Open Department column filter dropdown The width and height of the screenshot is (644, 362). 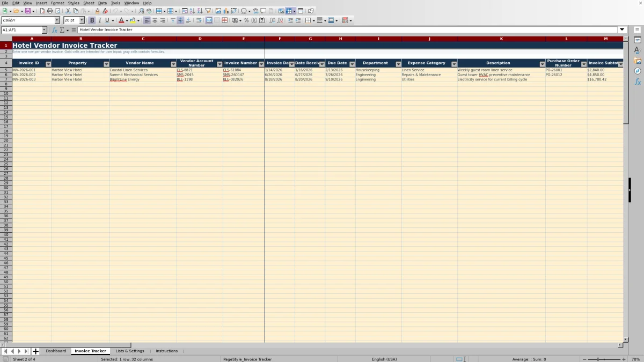(398, 64)
